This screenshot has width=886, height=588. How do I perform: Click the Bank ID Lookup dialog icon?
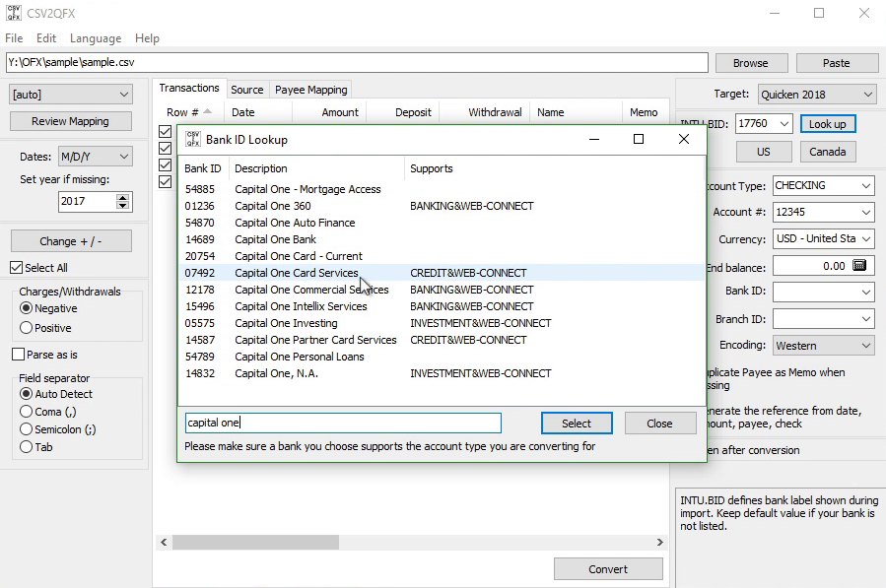pyautogui.click(x=193, y=139)
